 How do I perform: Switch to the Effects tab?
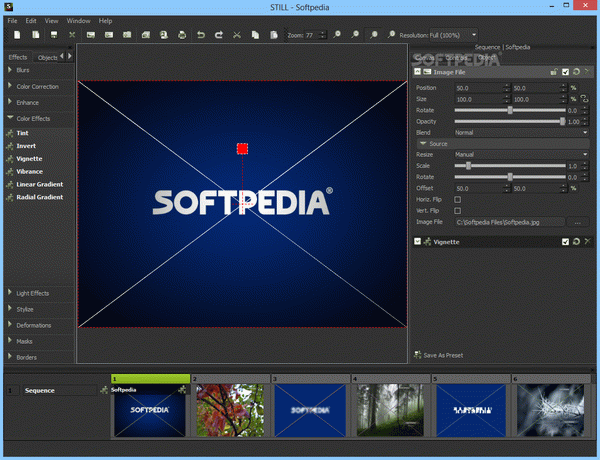pyautogui.click(x=18, y=57)
